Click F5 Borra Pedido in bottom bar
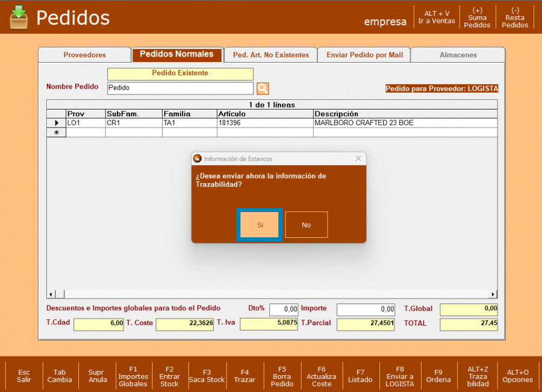This screenshot has width=542, height=392. coord(282,376)
